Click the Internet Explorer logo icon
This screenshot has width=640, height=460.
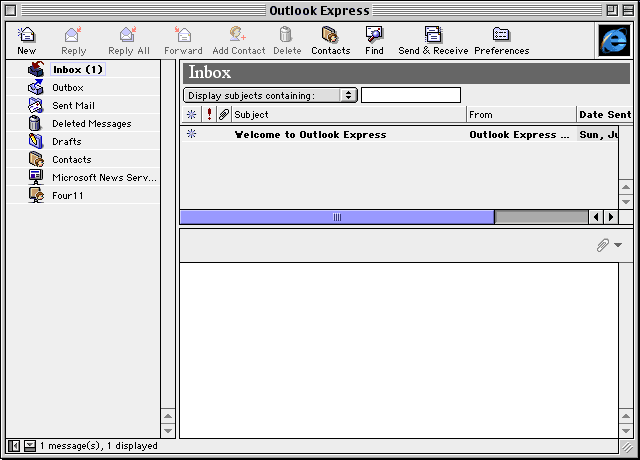tap(612, 40)
